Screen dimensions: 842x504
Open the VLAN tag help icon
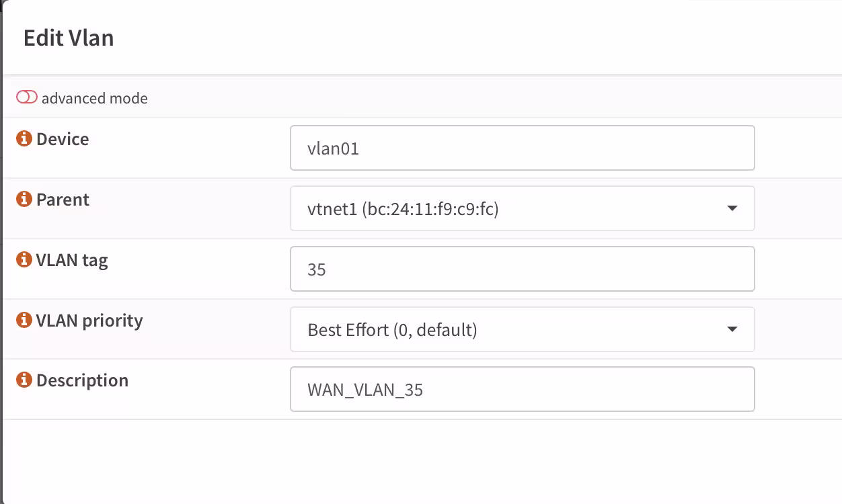(24, 260)
